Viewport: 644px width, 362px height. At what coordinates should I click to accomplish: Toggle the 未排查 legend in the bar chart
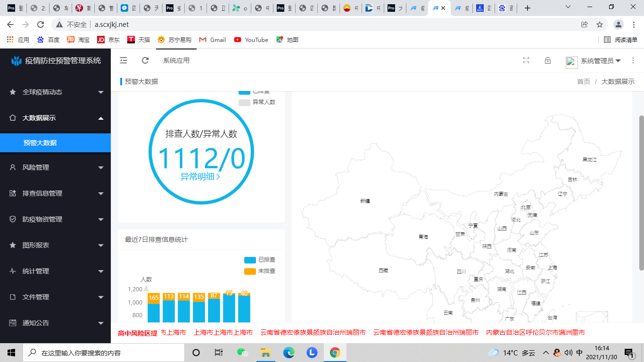tap(260, 271)
